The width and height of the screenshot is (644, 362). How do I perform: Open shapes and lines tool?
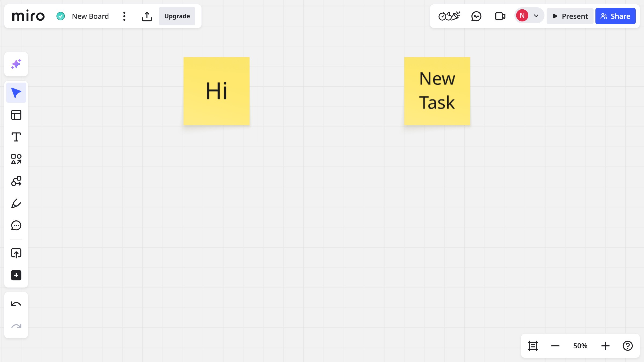pos(16,159)
